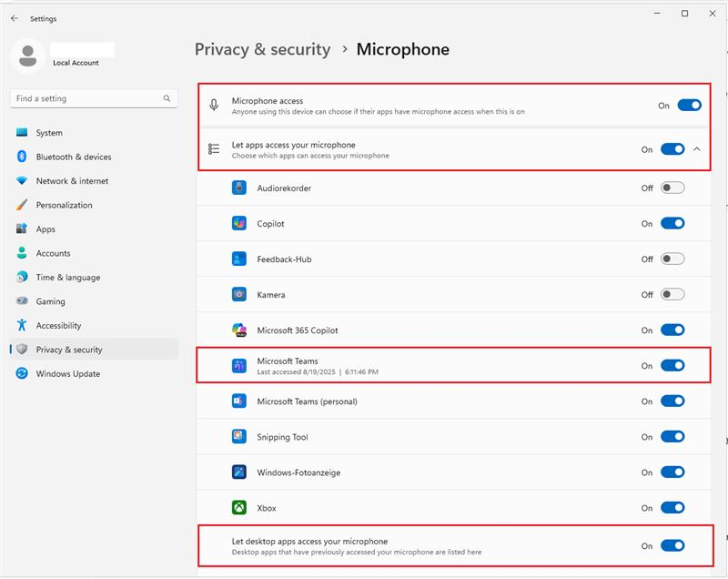The image size is (728, 579).
Task: Enable the Kamera microphone toggle
Action: (672, 294)
